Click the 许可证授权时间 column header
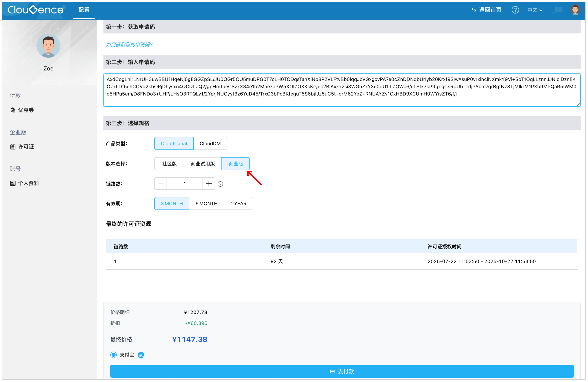 coord(444,246)
